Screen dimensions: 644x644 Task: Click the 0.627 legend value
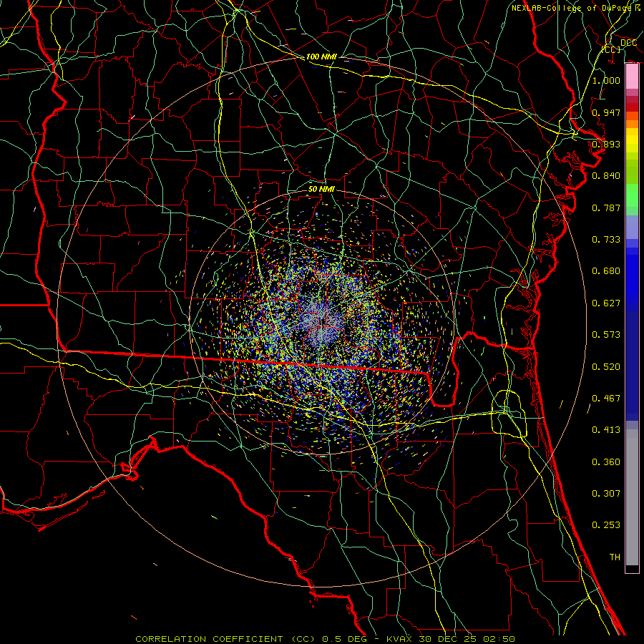tap(606, 303)
